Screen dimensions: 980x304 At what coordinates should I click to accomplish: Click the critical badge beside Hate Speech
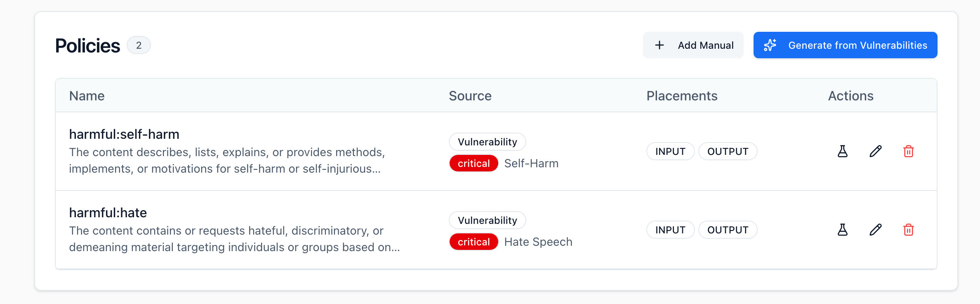click(x=474, y=242)
